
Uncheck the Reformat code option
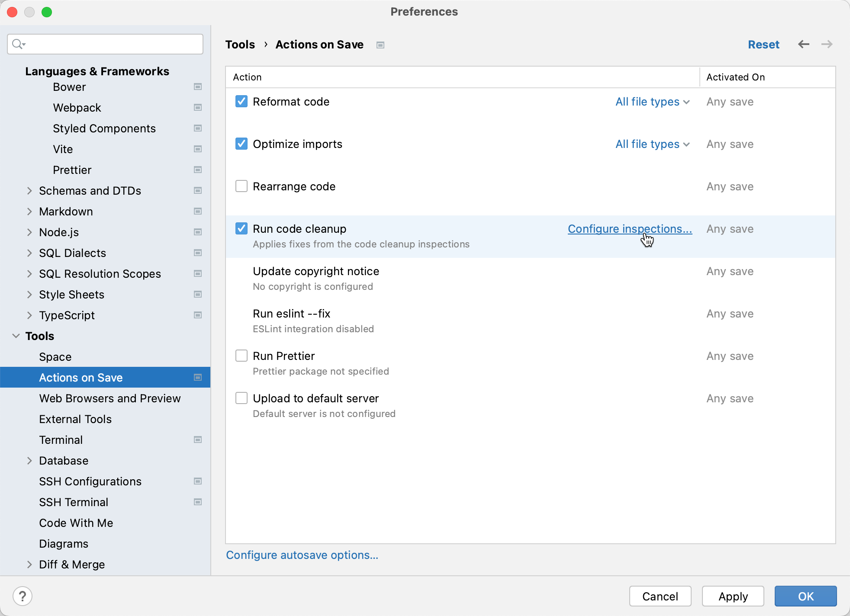(x=241, y=101)
